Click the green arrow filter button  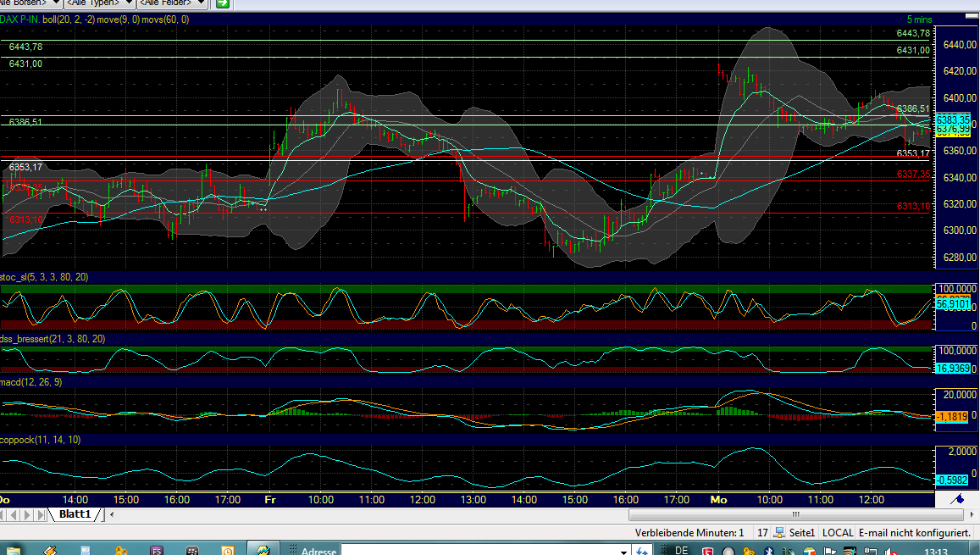(x=223, y=5)
